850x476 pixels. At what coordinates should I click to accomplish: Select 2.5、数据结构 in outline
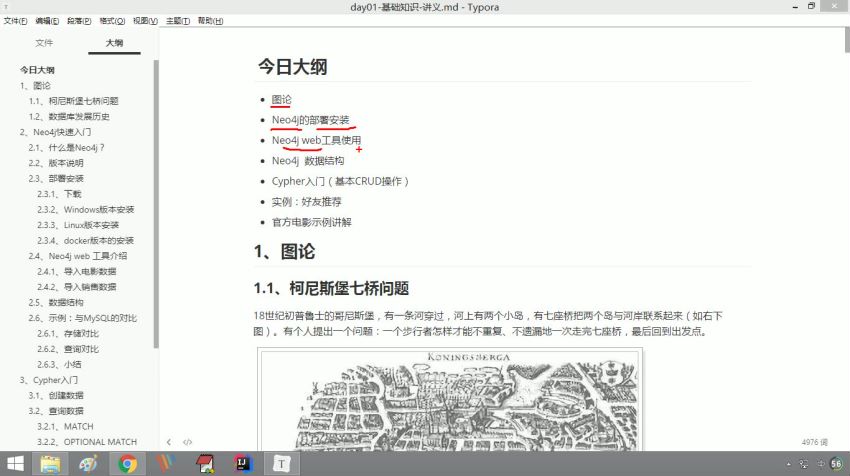[56, 303]
